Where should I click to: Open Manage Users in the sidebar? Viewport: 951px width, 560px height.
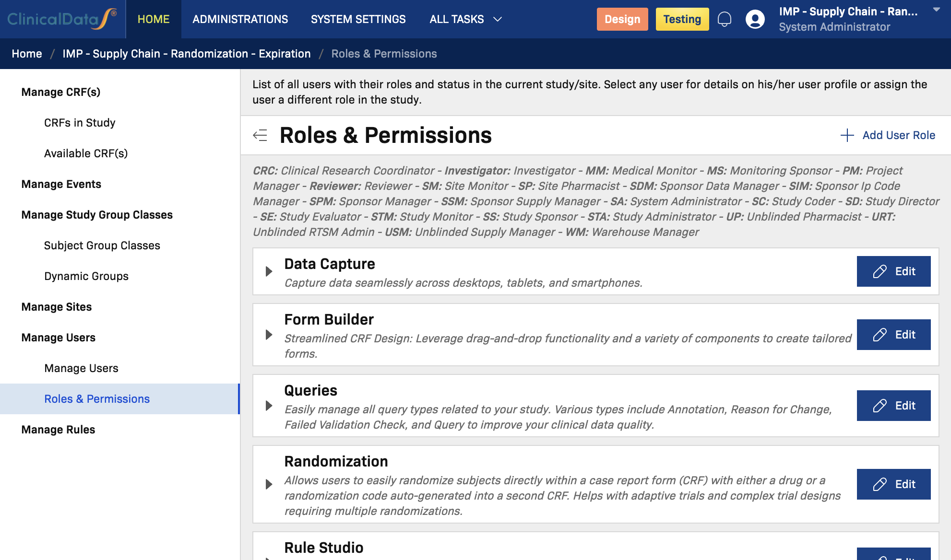81,368
